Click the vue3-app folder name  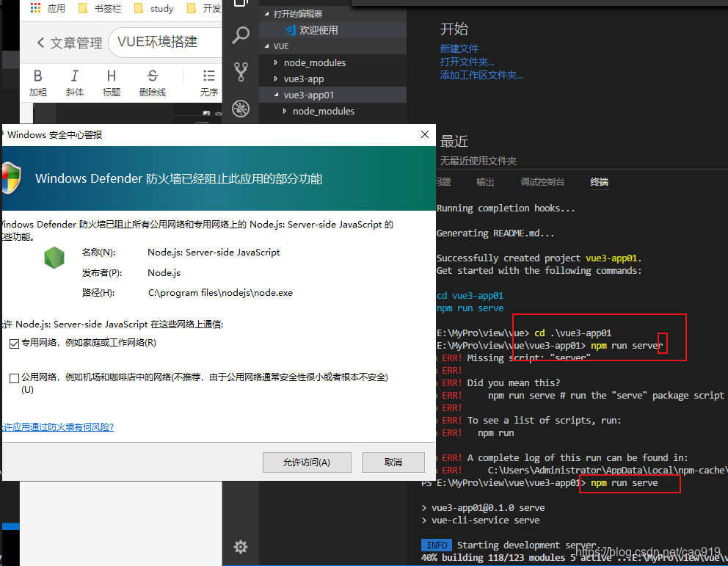(x=304, y=79)
